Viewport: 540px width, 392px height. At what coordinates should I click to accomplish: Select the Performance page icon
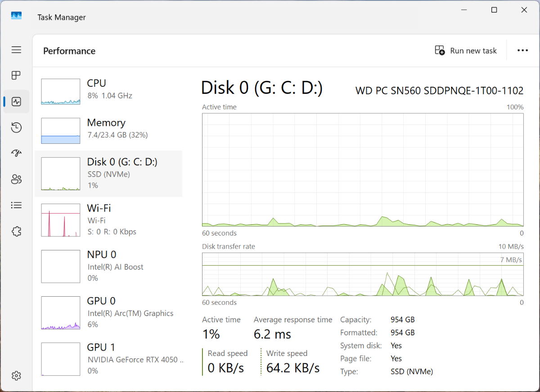(16, 102)
